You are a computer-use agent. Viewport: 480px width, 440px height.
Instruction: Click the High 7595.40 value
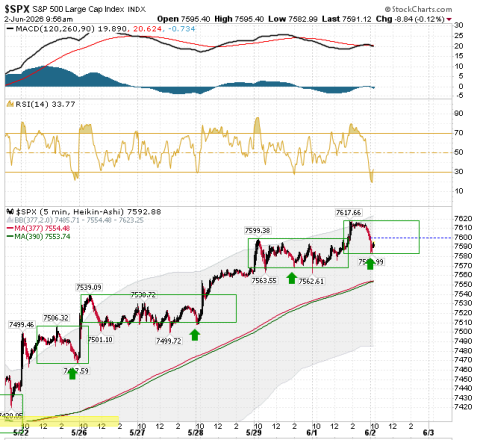coord(239,19)
